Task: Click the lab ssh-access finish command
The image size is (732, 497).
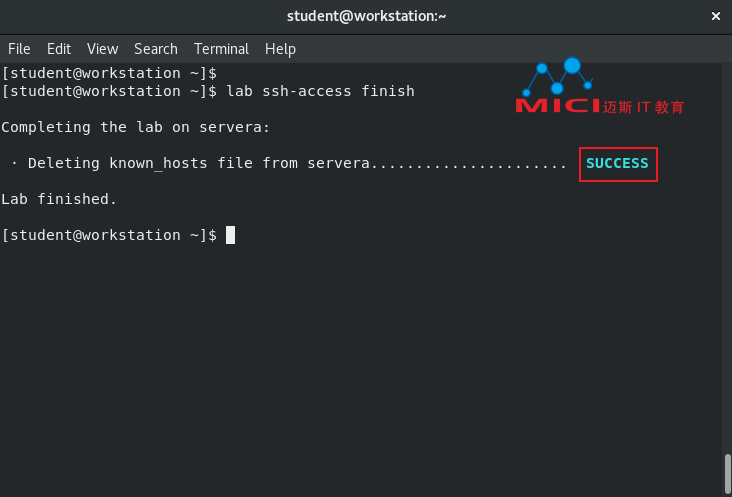Action: point(320,91)
